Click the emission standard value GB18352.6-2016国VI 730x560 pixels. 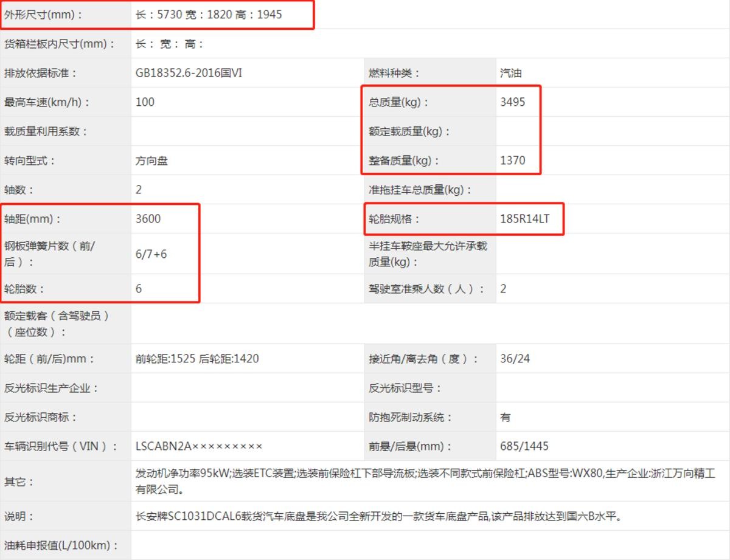point(189,73)
